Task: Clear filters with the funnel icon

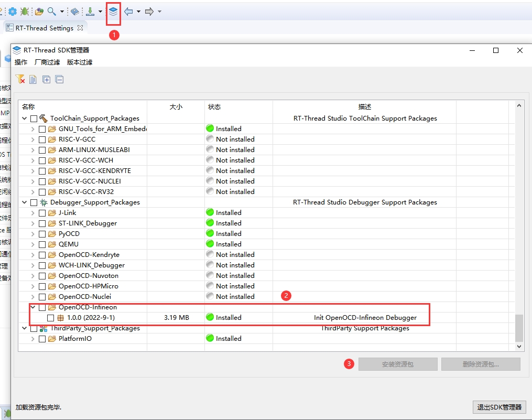Action: click(x=20, y=79)
